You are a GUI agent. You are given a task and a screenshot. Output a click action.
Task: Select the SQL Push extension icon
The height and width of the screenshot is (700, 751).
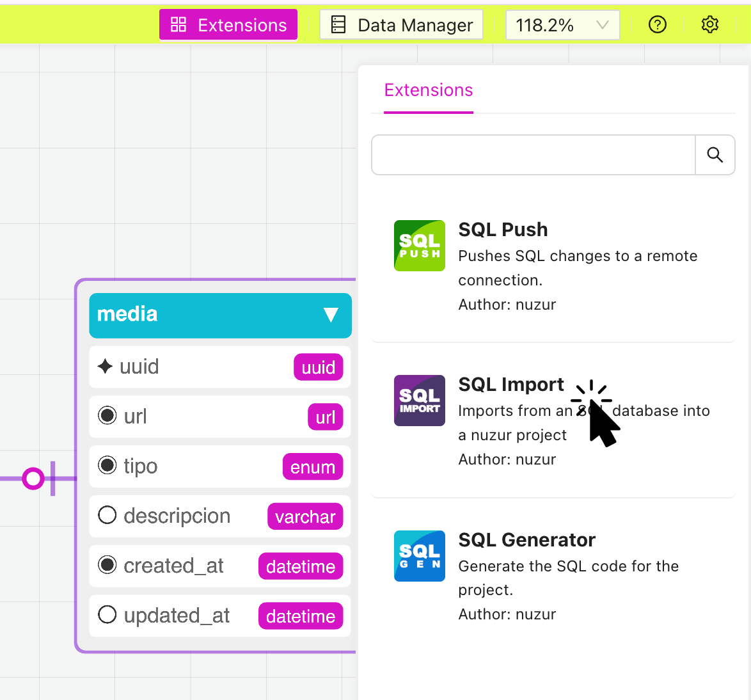[x=420, y=246]
